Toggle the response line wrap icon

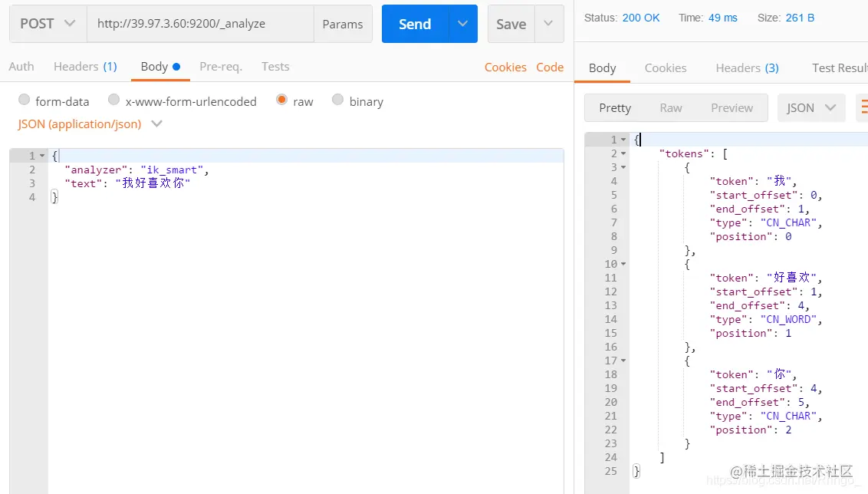click(863, 108)
